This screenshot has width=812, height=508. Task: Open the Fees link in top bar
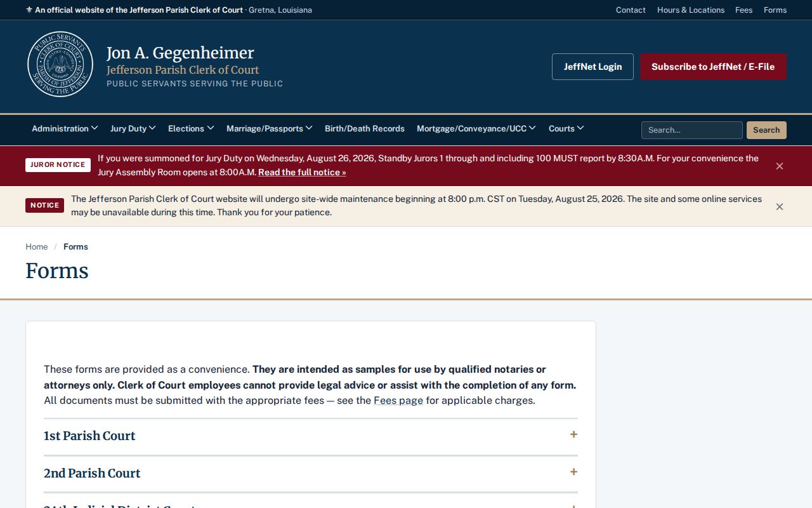[744, 10]
